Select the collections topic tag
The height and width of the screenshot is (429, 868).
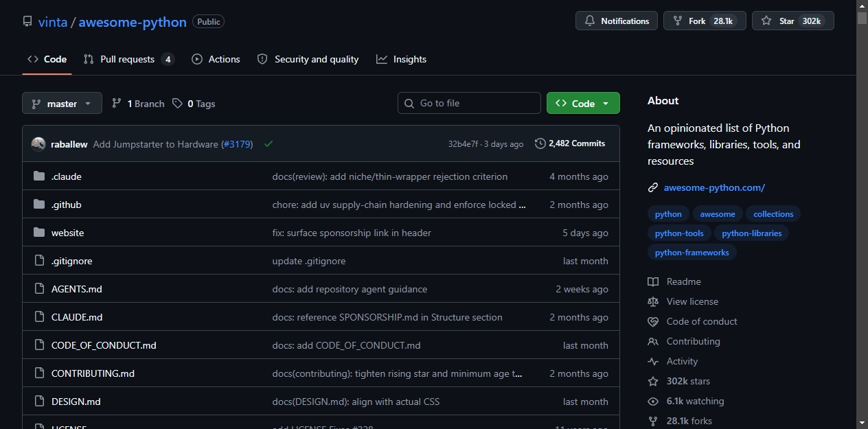click(x=773, y=214)
